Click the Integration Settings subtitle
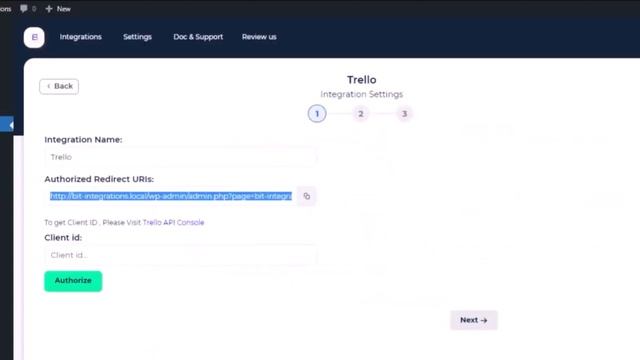Screen dimensions: 640x360 pyautogui.click(x=362, y=94)
